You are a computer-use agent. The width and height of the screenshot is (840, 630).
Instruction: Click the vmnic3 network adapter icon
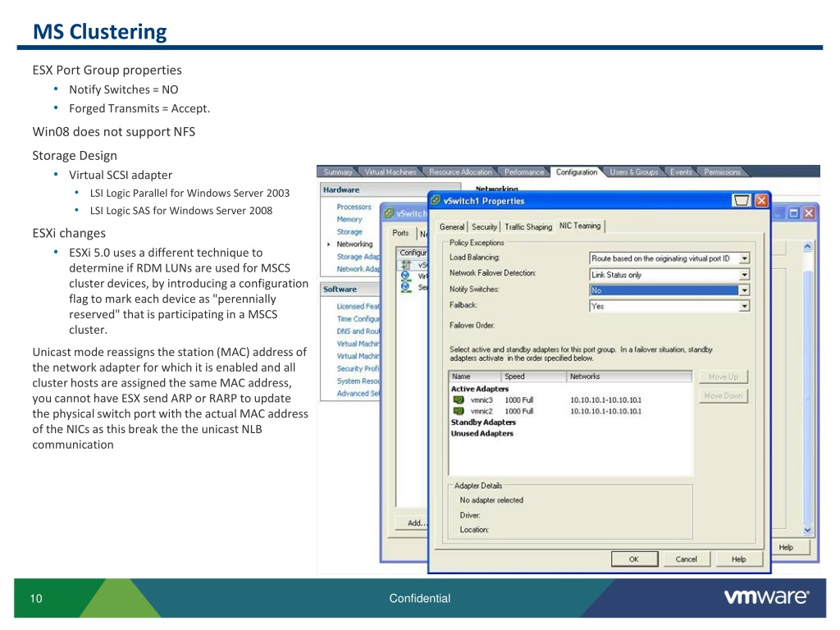459,399
